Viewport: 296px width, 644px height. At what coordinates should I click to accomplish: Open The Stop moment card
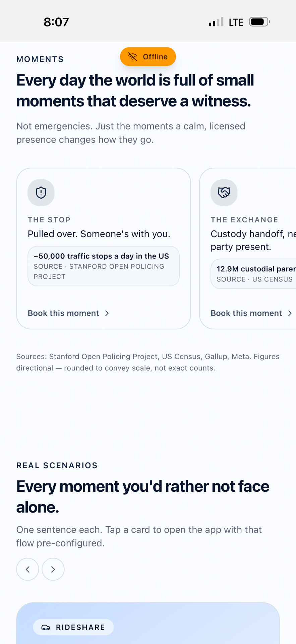click(104, 249)
